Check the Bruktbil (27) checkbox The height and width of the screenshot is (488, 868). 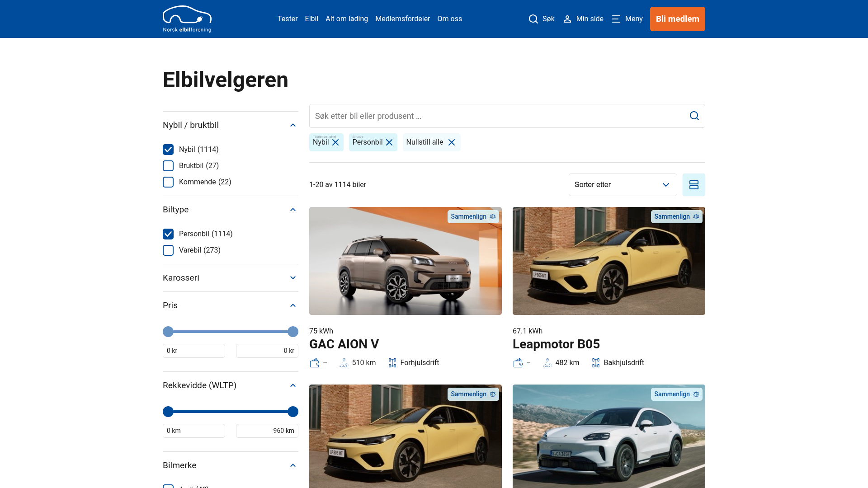pyautogui.click(x=168, y=166)
